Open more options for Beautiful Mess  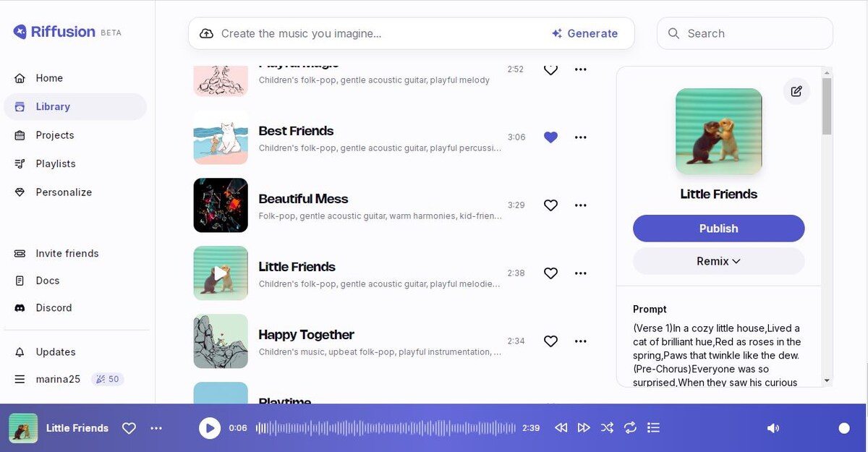click(x=580, y=205)
